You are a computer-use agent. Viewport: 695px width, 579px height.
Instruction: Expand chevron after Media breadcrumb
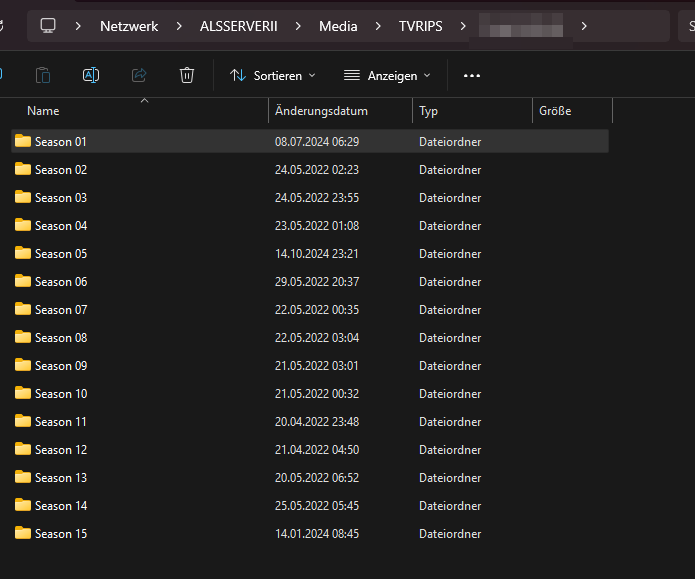(x=378, y=26)
